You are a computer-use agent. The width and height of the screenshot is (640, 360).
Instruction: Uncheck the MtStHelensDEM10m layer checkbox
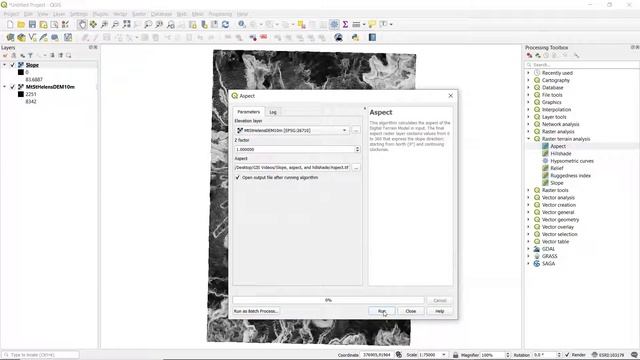[13, 87]
